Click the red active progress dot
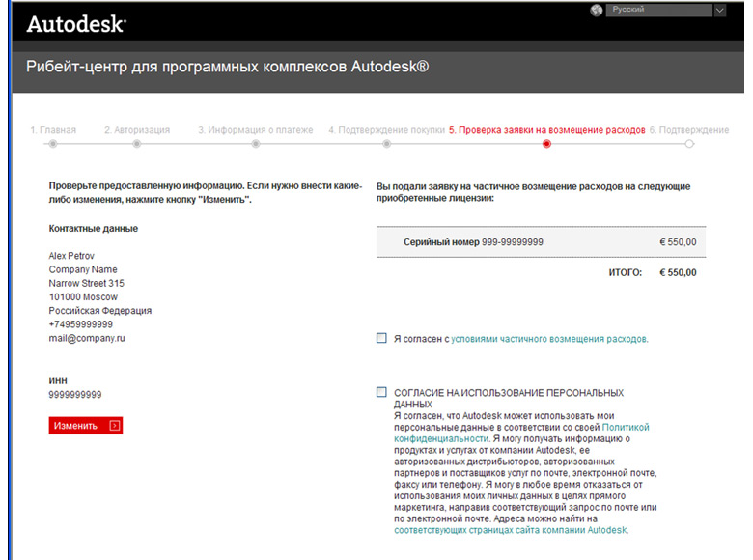Image resolution: width=753 pixels, height=560 pixels. (546, 144)
